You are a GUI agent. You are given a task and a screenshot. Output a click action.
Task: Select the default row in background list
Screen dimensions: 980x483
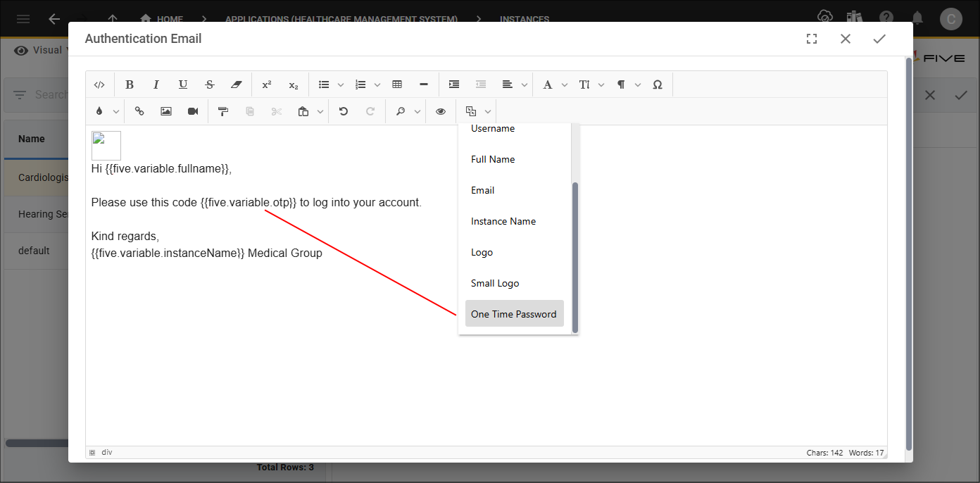pos(35,251)
